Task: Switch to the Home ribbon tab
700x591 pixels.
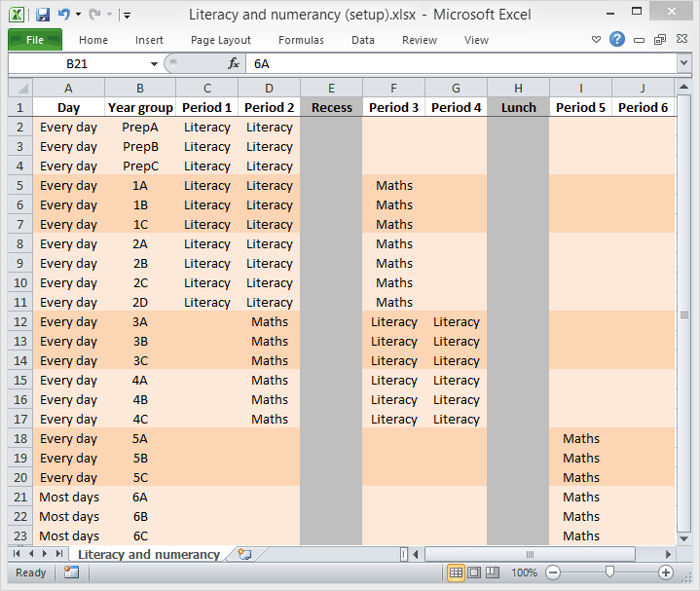Action: [93, 40]
